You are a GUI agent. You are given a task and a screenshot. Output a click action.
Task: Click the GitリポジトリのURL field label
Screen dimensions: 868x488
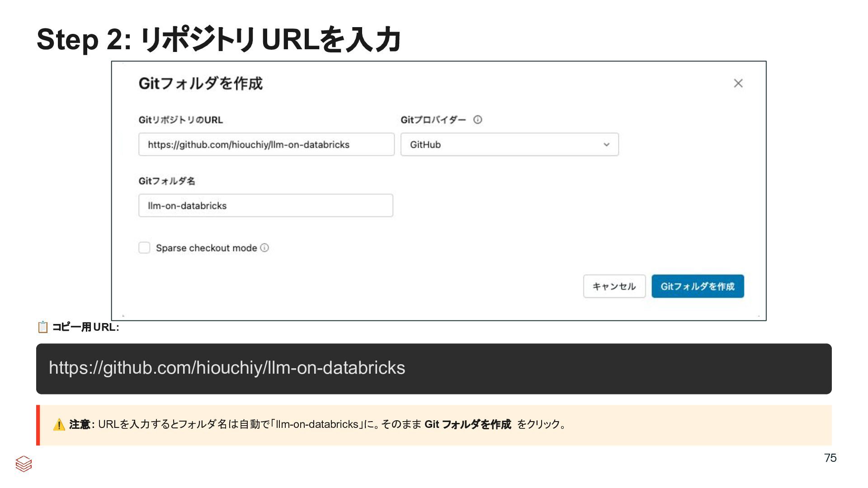[x=180, y=120]
